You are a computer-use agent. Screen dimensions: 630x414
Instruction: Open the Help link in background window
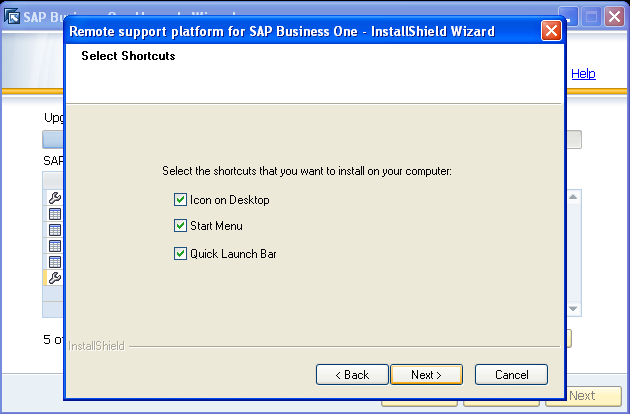[583, 73]
